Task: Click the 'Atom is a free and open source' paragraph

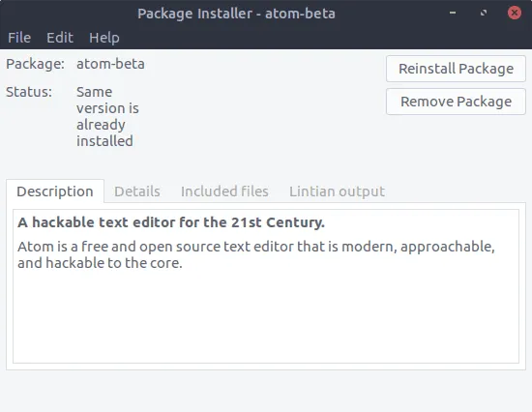Action: (256, 254)
